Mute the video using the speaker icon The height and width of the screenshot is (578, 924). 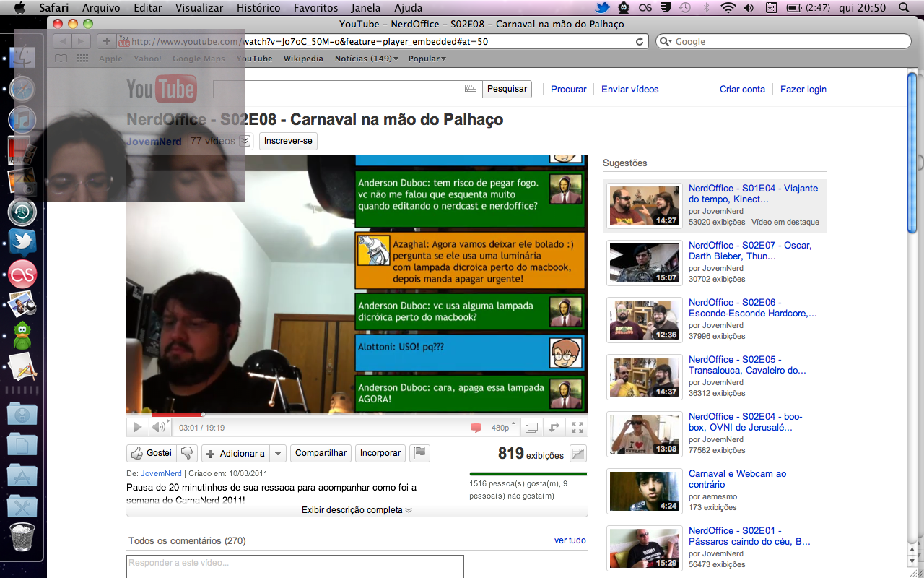(x=159, y=427)
